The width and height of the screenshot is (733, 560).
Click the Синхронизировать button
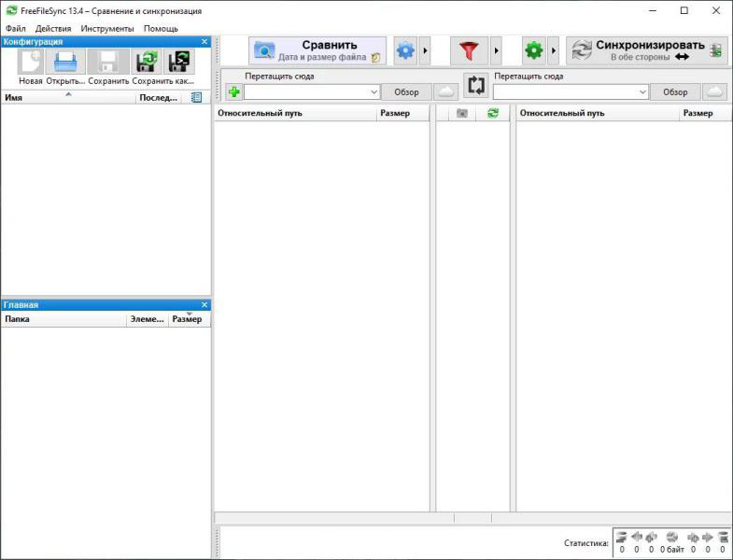(646, 50)
